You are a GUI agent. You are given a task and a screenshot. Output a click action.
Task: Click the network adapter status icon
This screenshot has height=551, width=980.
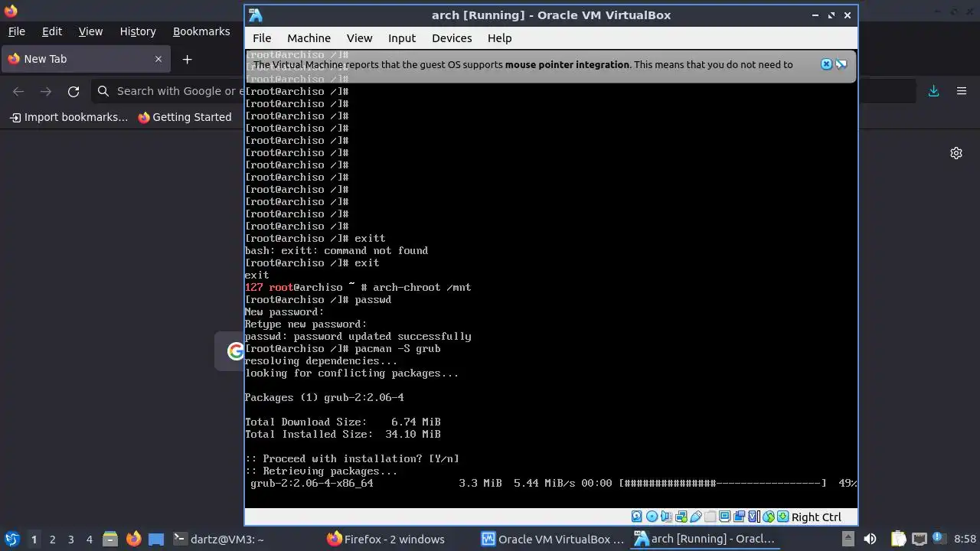[x=681, y=517]
